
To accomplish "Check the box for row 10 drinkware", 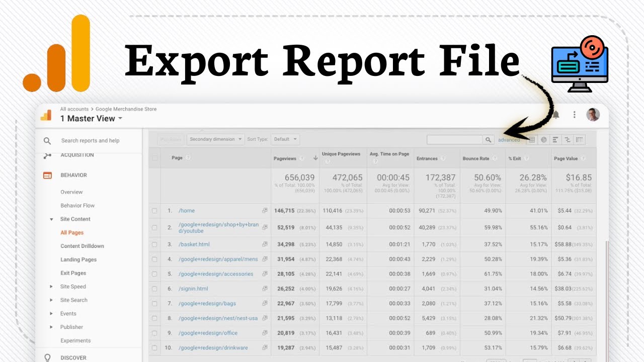I will tap(154, 347).
